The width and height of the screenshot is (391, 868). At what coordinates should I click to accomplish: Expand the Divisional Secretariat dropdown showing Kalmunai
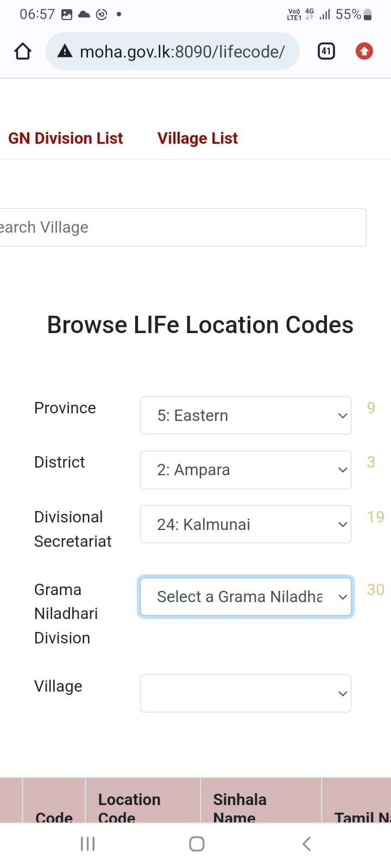245,525
